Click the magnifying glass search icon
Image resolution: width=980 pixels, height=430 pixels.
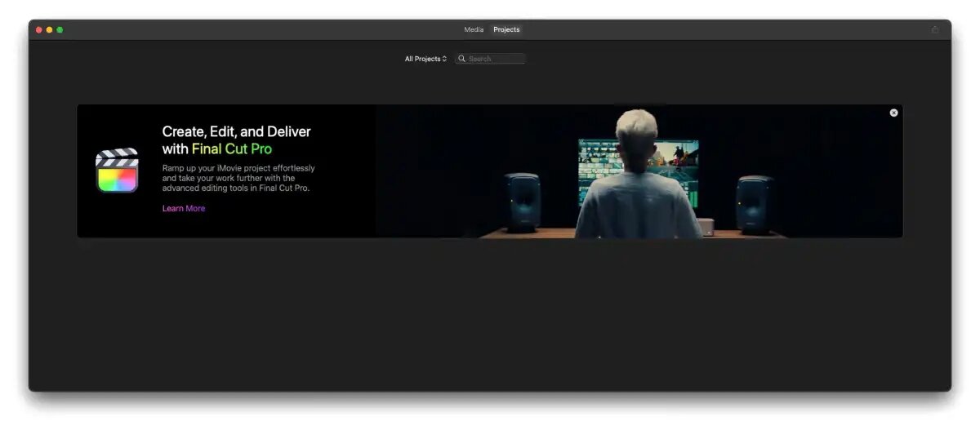[461, 59]
